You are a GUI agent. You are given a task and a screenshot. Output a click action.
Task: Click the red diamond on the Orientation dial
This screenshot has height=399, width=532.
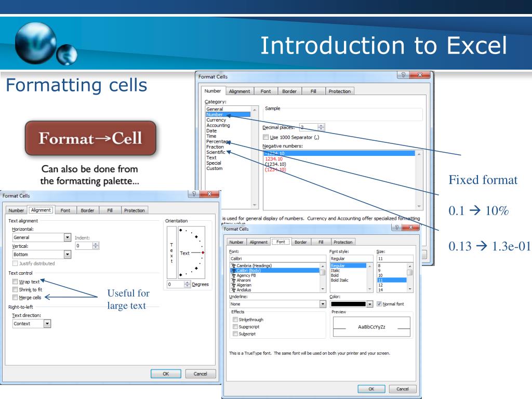tap(203, 252)
